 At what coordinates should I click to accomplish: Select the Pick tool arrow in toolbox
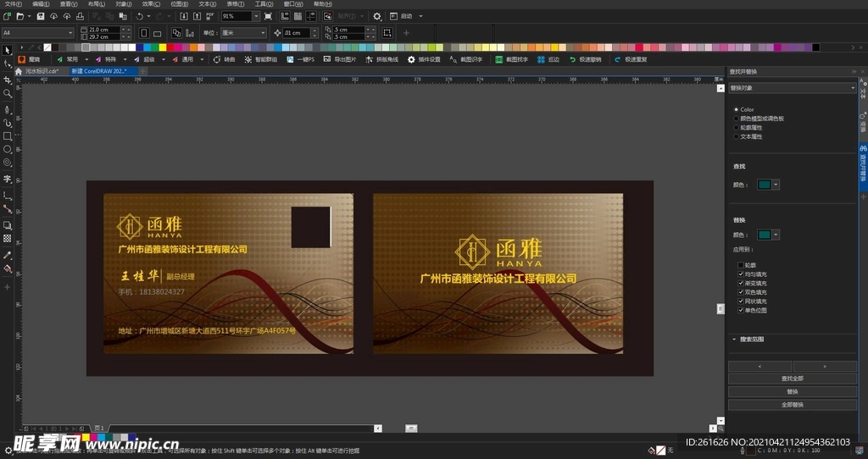pyautogui.click(x=8, y=51)
